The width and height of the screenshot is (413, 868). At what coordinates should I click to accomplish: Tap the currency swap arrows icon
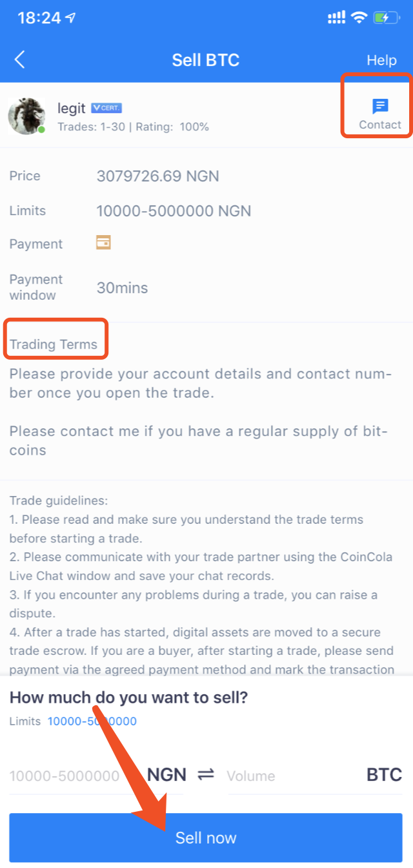206,775
